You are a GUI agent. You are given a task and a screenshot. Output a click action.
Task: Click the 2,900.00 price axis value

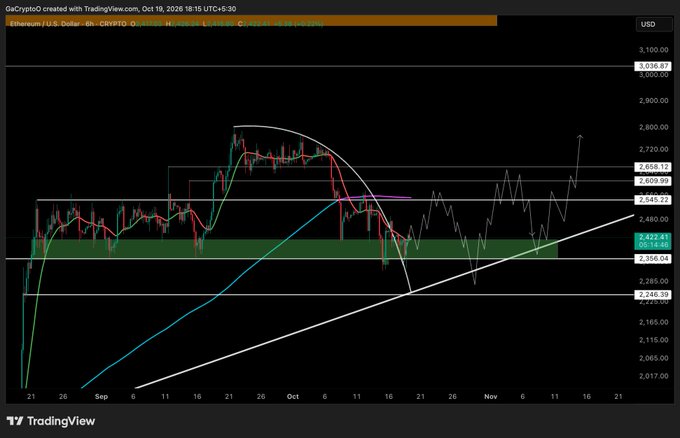coord(654,101)
